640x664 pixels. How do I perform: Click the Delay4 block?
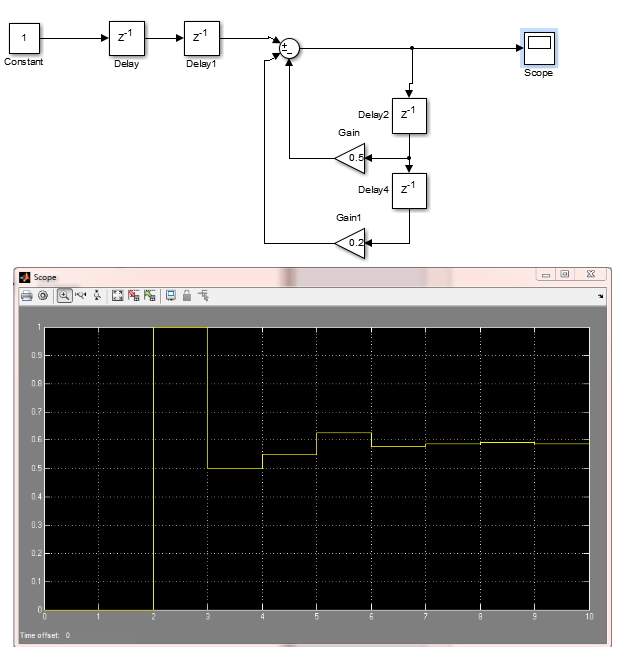pyautogui.click(x=409, y=190)
